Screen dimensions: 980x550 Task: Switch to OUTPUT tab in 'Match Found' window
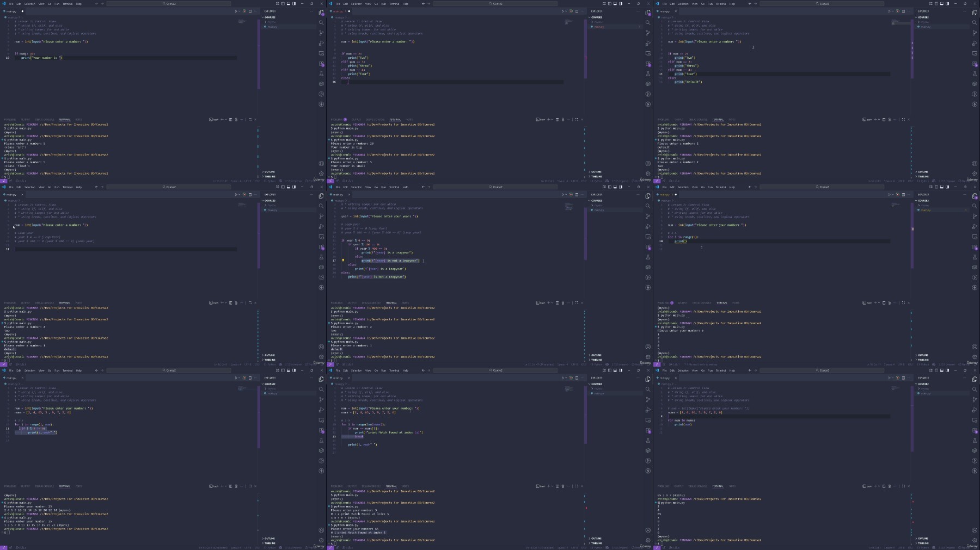point(352,486)
